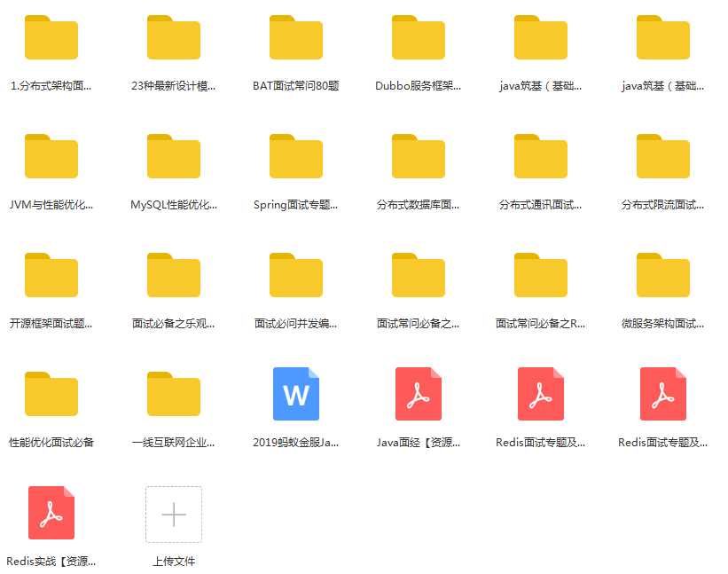Open the 23种最新设计模 folder
Image resolution: width=728 pixels, height=574 pixels.
[174, 38]
